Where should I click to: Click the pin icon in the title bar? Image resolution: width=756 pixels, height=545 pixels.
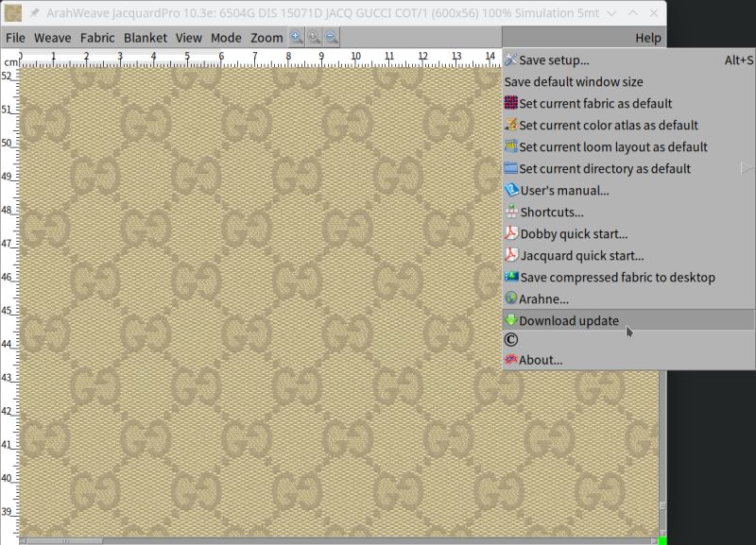click(x=34, y=13)
